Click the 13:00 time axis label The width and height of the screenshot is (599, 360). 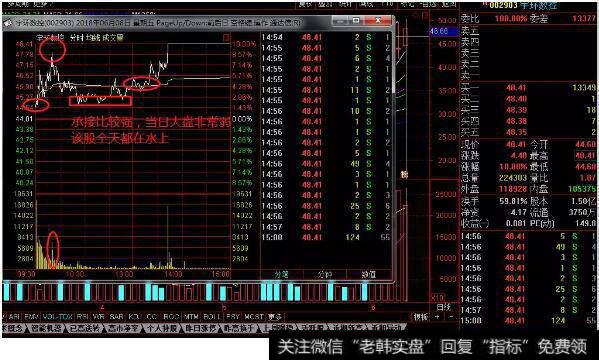pos(125,274)
